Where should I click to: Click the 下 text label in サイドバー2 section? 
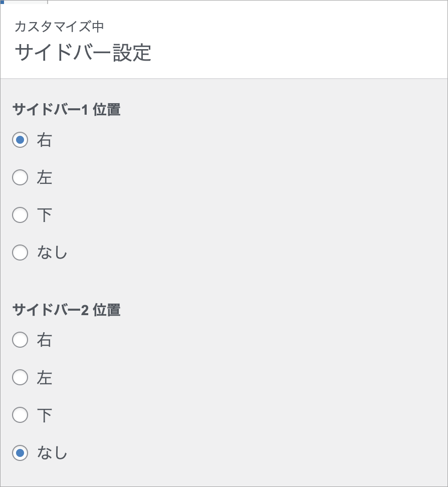click(44, 415)
